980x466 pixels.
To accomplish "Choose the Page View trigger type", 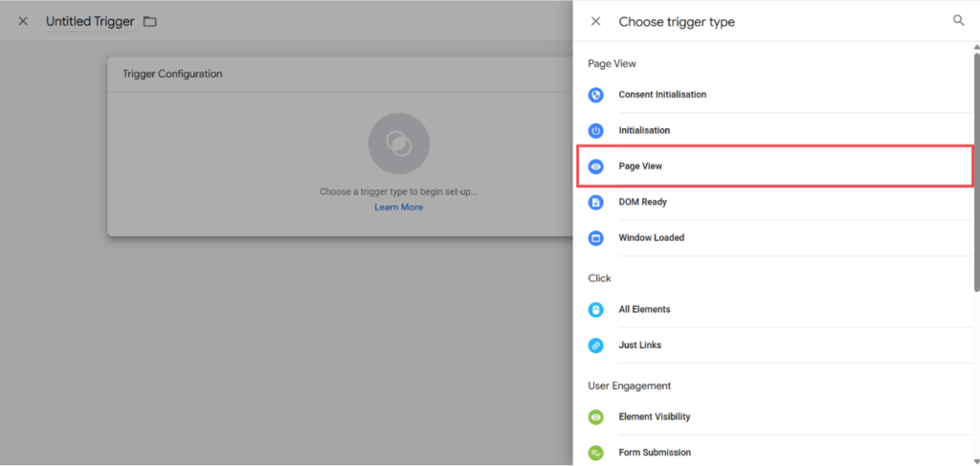I will click(774, 166).
